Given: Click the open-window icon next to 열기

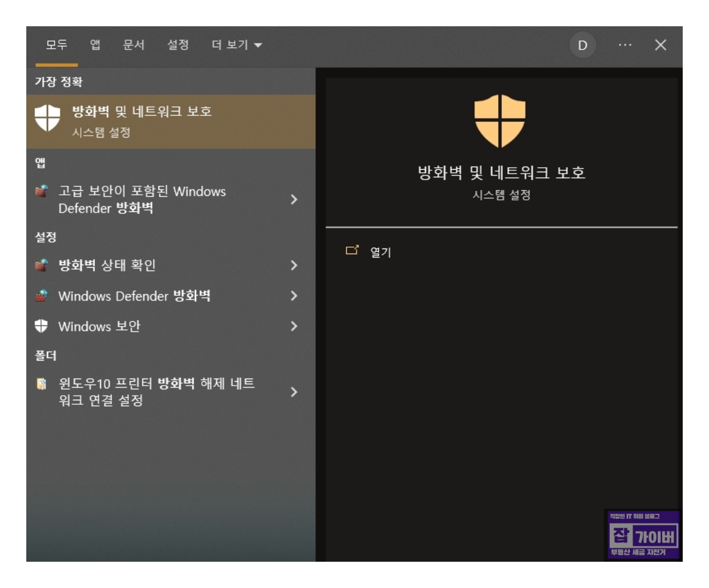Looking at the screenshot, I should 352,250.
